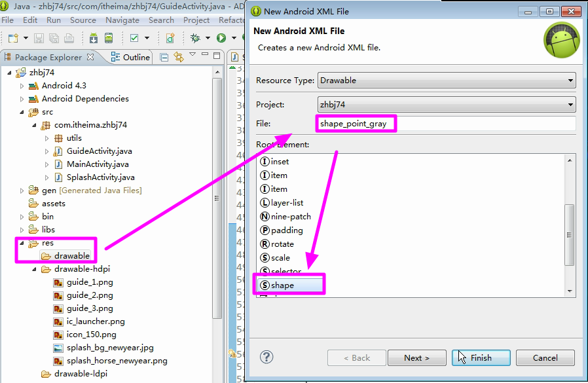Viewport: 588px width, 383px height.
Task: Click the Save toolbar icon
Action: 39,38
